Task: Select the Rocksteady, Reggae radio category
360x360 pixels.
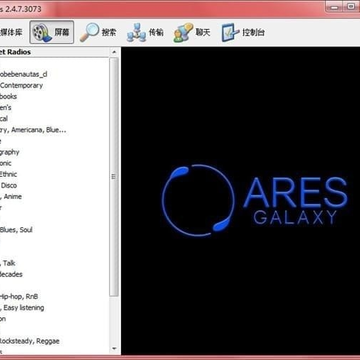Action: [x=30, y=341]
